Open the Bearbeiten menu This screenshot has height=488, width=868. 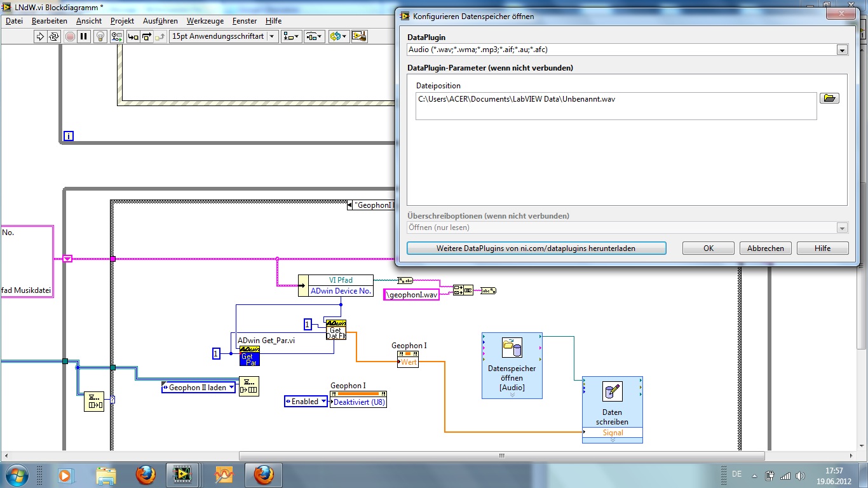tap(49, 21)
